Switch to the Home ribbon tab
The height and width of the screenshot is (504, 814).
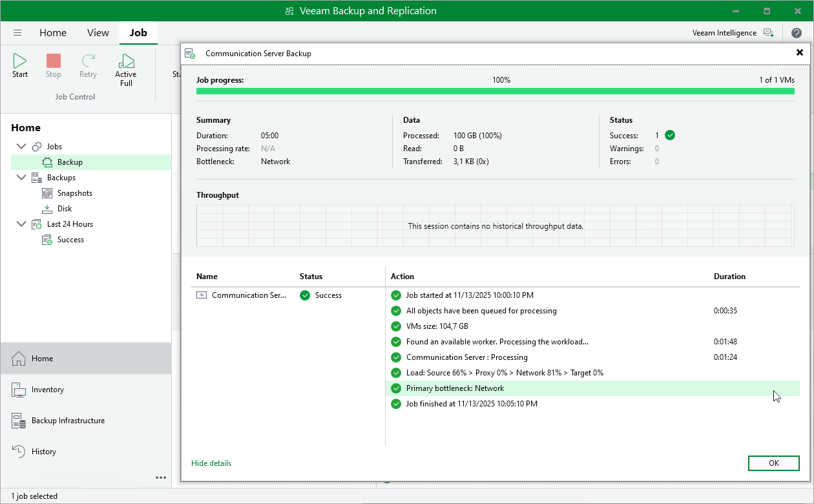click(x=53, y=33)
